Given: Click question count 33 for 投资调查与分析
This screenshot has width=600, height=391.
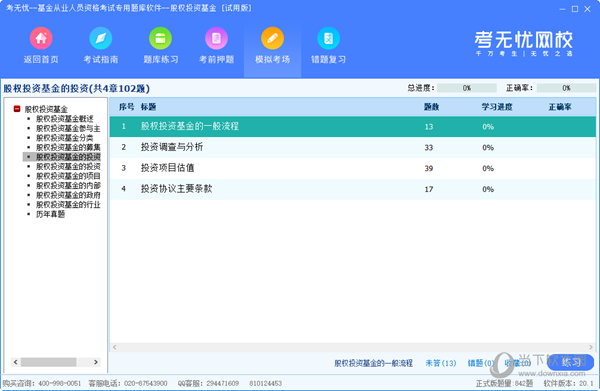Looking at the screenshot, I should 429,148.
